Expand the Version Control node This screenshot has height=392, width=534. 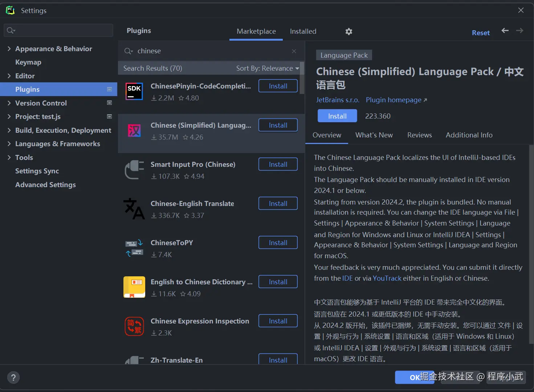click(x=9, y=103)
